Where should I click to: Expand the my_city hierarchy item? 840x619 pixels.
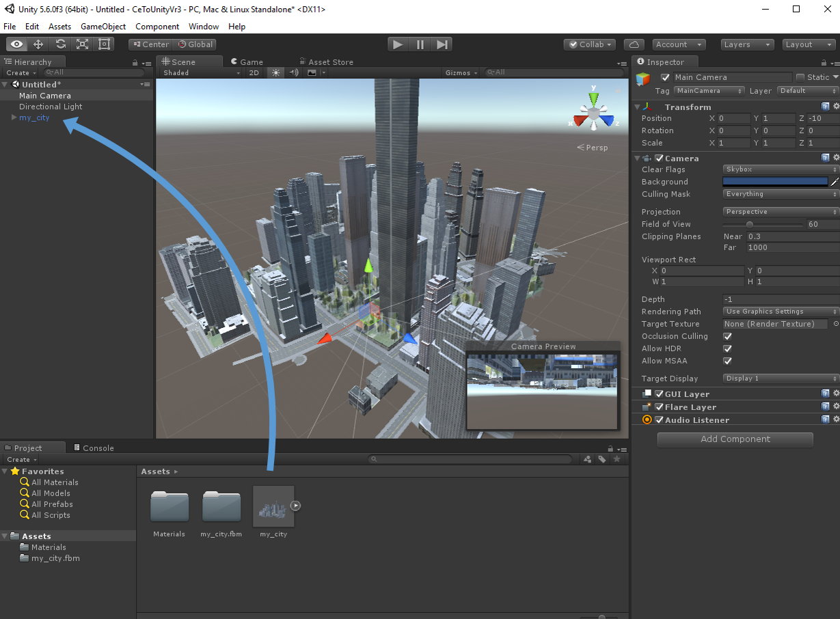[x=14, y=118]
